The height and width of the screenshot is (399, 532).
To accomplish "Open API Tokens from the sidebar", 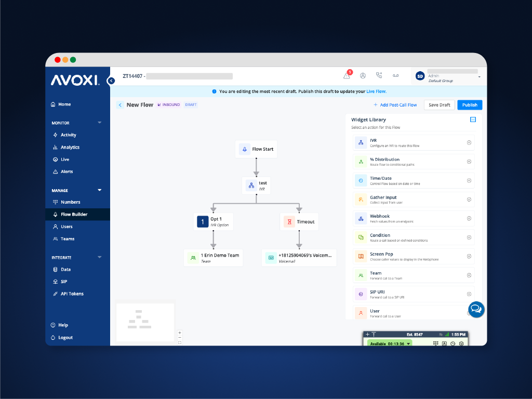I will coord(72,294).
